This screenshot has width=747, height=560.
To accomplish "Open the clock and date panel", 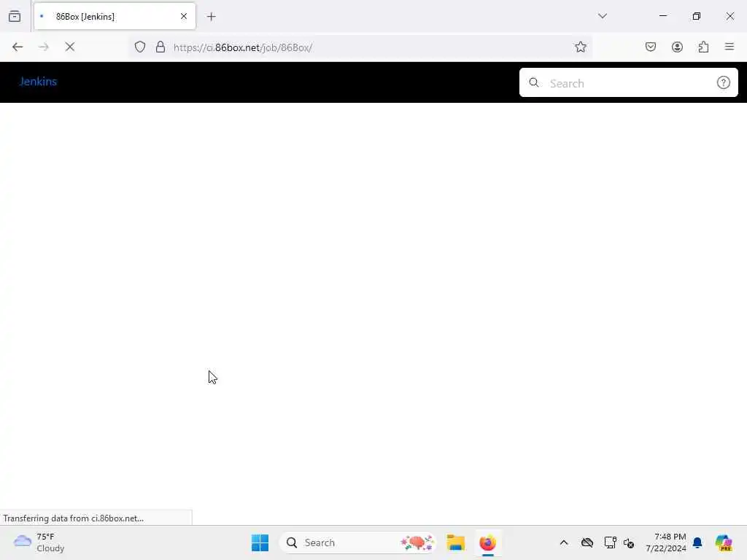I will coord(665,542).
